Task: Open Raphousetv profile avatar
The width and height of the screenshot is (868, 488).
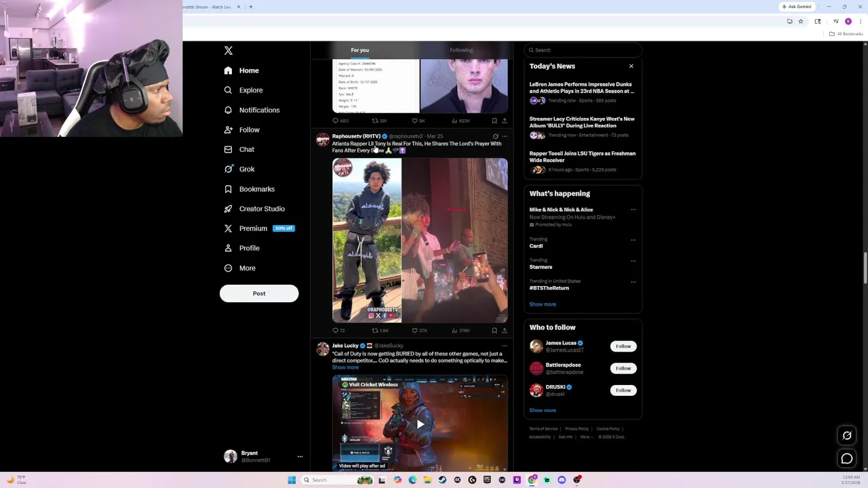Action: (x=323, y=140)
